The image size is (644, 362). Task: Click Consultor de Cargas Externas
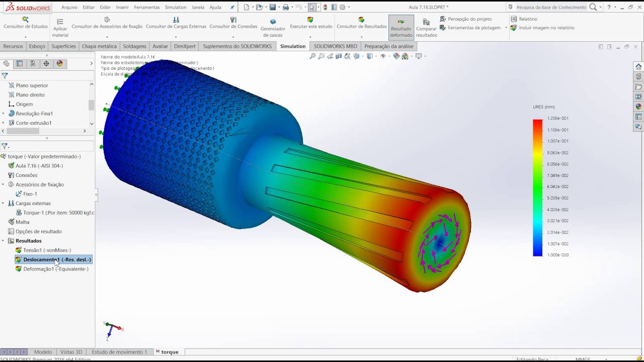pyautogui.click(x=176, y=23)
